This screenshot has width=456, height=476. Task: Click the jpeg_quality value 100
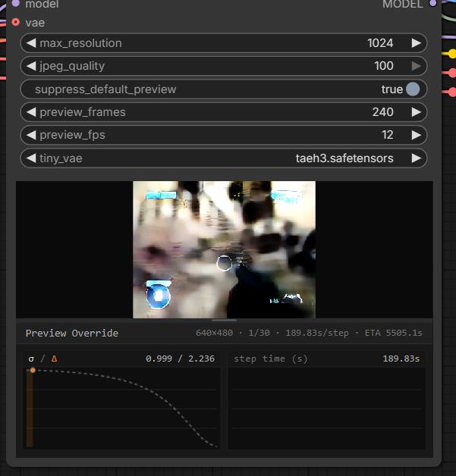[384, 66]
